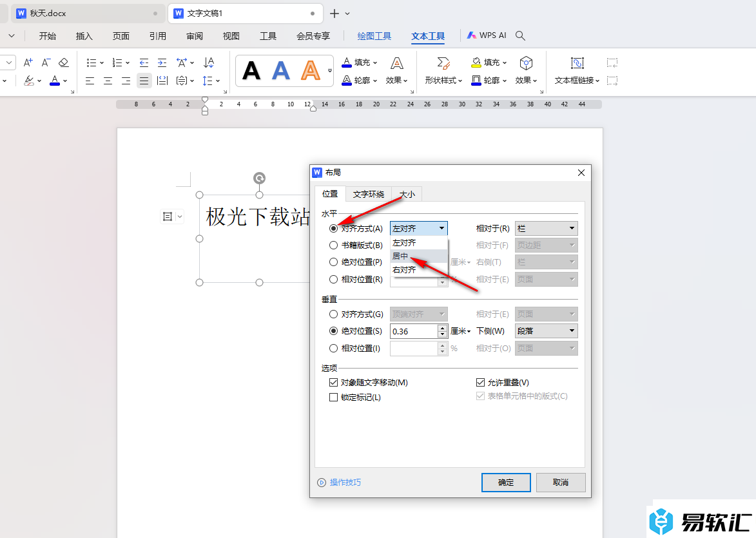Open shape effects 效果 cube icon
The height and width of the screenshot is (538, 756).
(526, 71)
